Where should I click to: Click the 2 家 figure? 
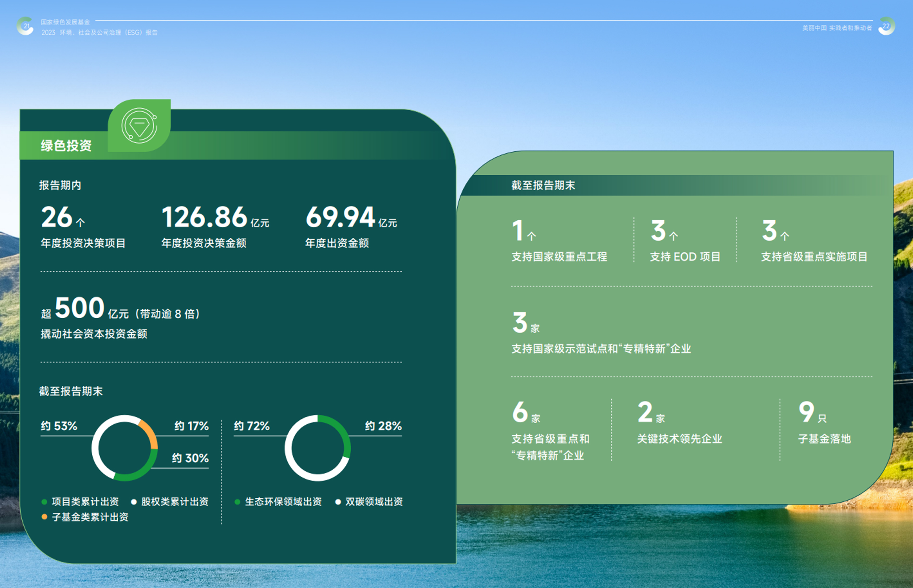coord(651,412)
